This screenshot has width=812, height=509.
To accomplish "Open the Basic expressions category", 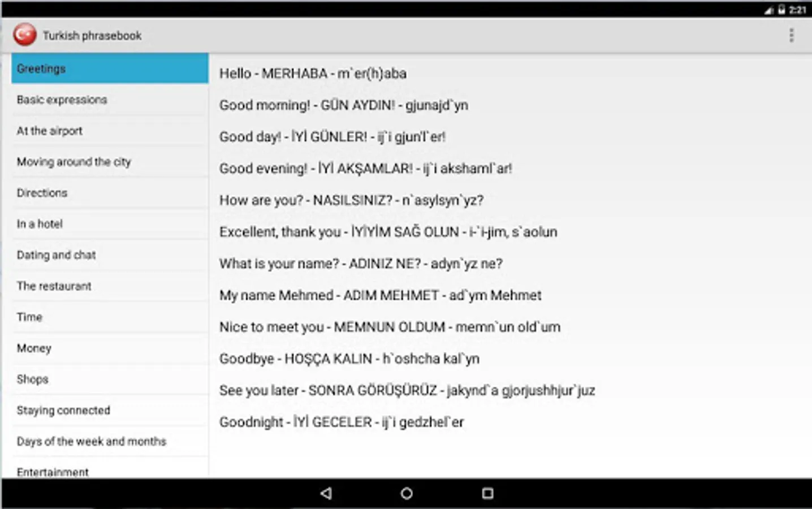I will [x=110, y=100].
